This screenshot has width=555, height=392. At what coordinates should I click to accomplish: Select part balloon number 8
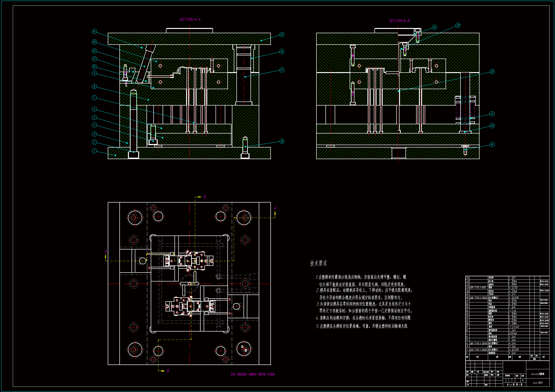(94, 87)
